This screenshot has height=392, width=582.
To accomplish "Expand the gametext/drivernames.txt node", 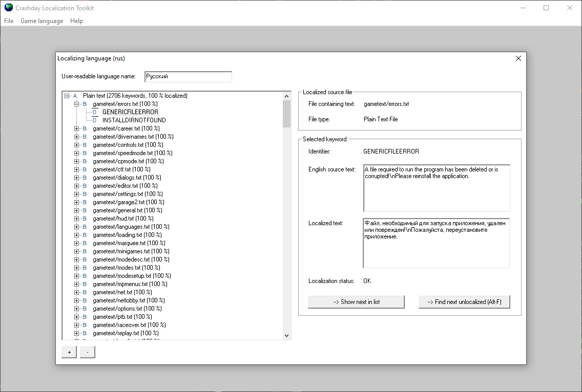I will [76, 137].
